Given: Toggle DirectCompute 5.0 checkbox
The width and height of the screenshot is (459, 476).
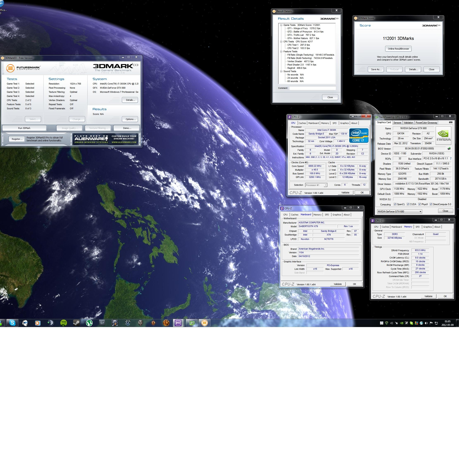Looking at the screenshot, I should 431,204.
